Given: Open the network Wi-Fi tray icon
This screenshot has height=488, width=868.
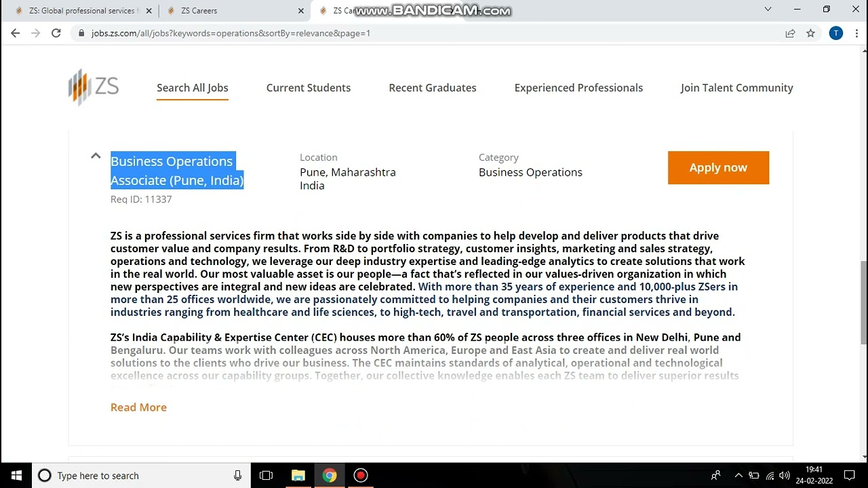Looking at the screenshot, I should click(770, 476).
